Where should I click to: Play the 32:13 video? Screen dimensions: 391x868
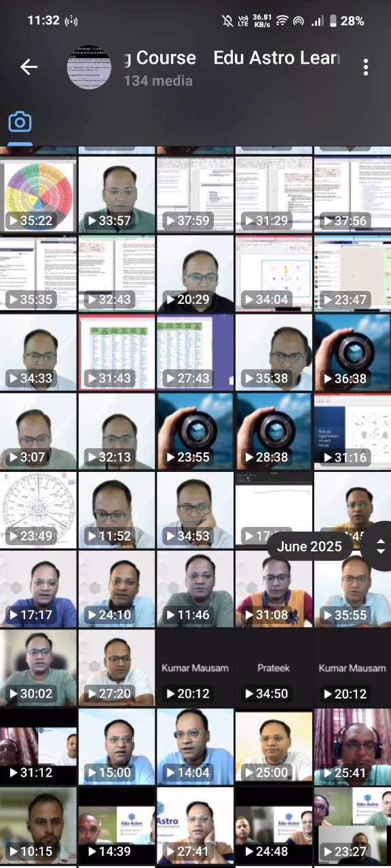coord(117,431)
